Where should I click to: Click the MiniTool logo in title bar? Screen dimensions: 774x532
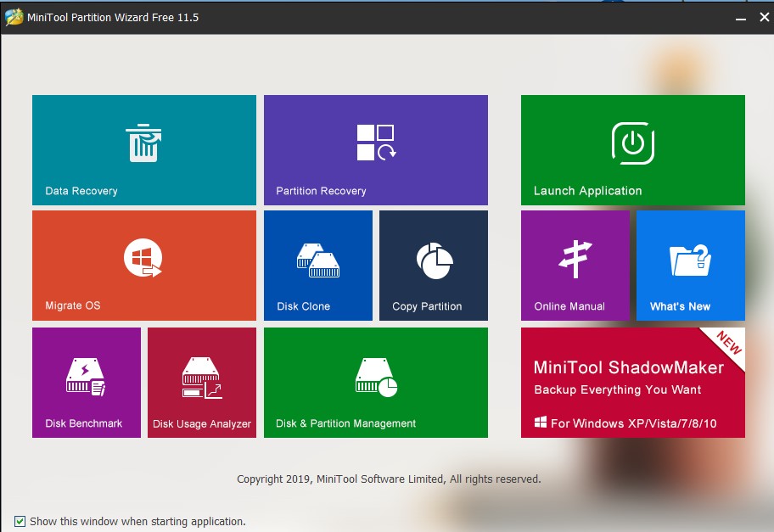(x=14, y=16)
